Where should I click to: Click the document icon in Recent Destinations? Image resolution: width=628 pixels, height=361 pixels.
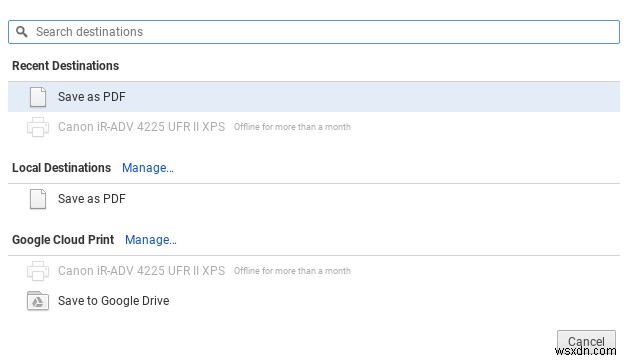(x=38, y=97)
